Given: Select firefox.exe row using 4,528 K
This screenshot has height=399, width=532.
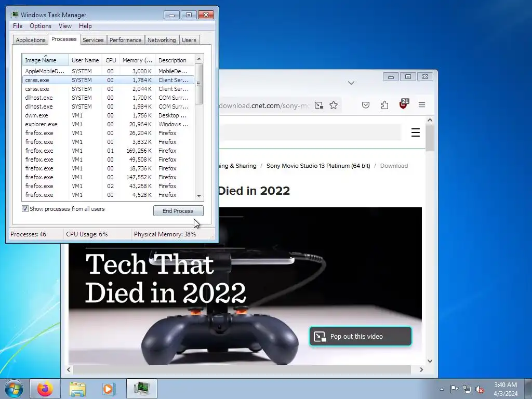Looking at the screenshot, I should [x=109, y=195].
